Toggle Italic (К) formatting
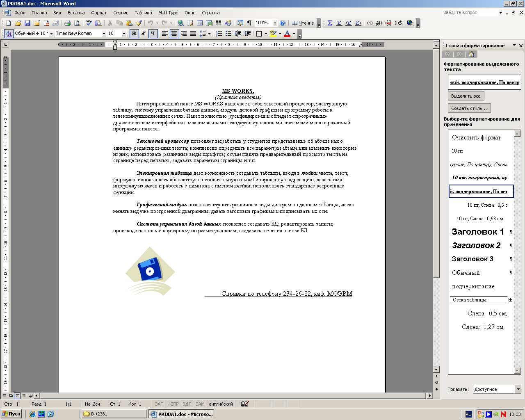Screen dimensions: 525x420 pyautogui.click(x=144, y=34)
